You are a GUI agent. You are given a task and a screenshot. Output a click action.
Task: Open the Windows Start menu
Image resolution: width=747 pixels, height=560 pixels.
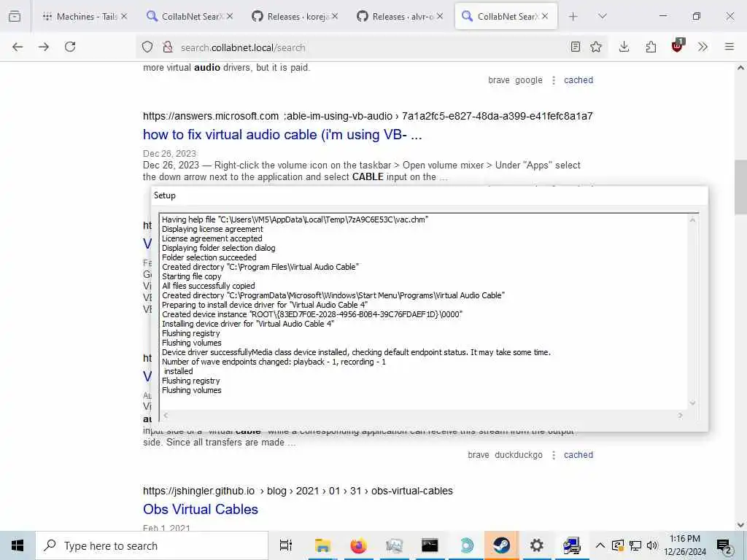pyautogui.click(x=18, y=545)
